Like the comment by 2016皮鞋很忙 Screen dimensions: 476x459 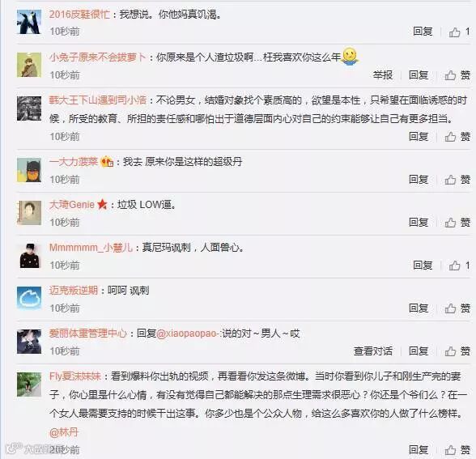pyautogui.click(x=459, y=32)
